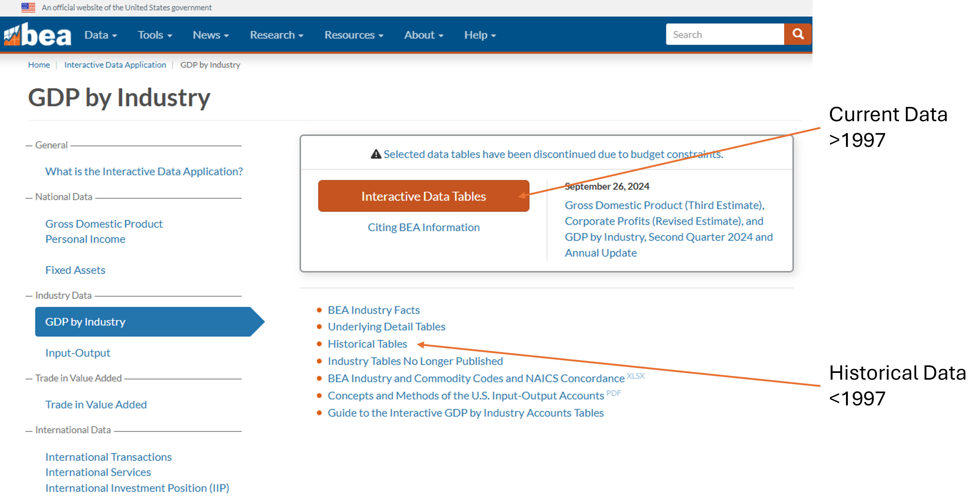Expand the Research menu
The image size is (980, 498).
pyautogui.click(x=277, y=35)
